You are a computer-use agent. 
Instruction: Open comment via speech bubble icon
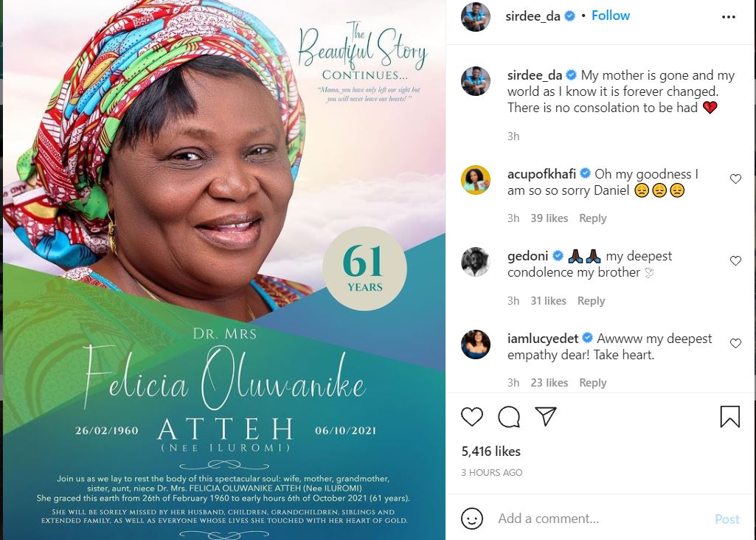click(x=509, y=417)
